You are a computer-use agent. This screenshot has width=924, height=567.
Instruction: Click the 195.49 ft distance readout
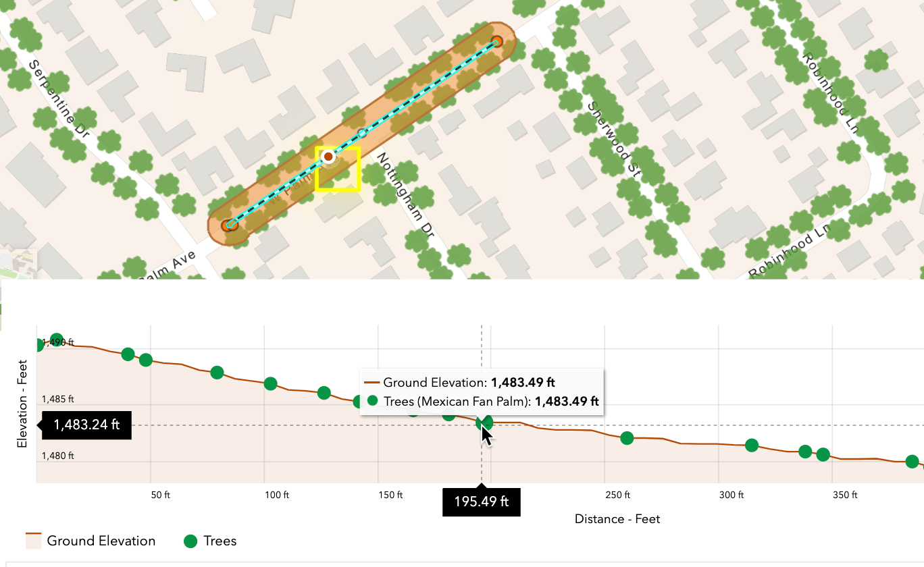tap(482, 502)
